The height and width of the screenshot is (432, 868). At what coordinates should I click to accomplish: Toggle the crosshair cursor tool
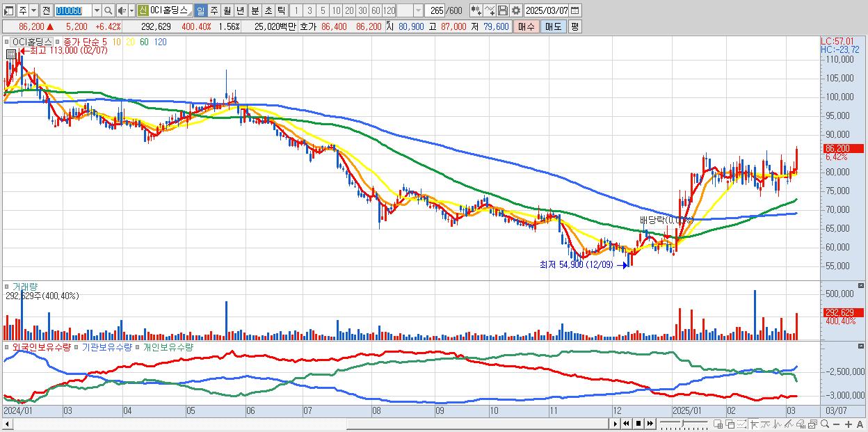754,424
